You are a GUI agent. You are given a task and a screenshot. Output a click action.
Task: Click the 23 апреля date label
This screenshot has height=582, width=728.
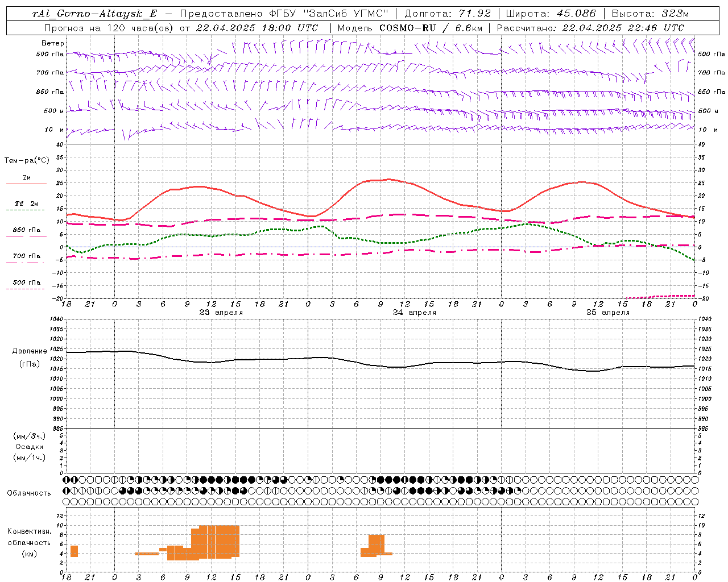click(x=221, y=313)
